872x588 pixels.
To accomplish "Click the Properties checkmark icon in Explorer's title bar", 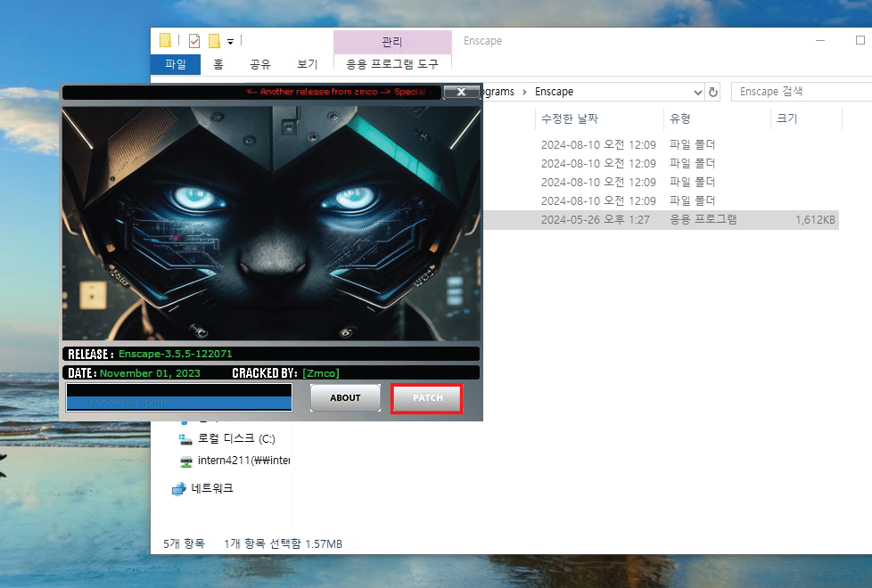I will [x=194, y=41].
